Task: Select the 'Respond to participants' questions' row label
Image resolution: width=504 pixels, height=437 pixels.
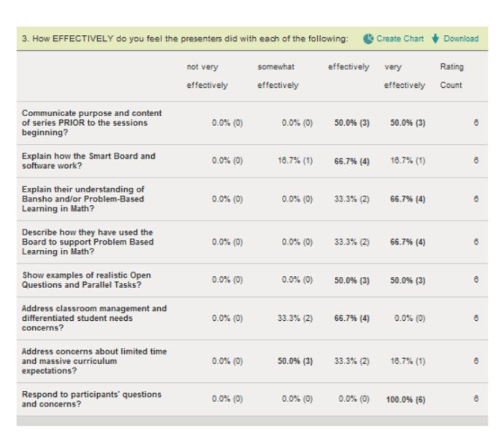Action: [92, 399]
